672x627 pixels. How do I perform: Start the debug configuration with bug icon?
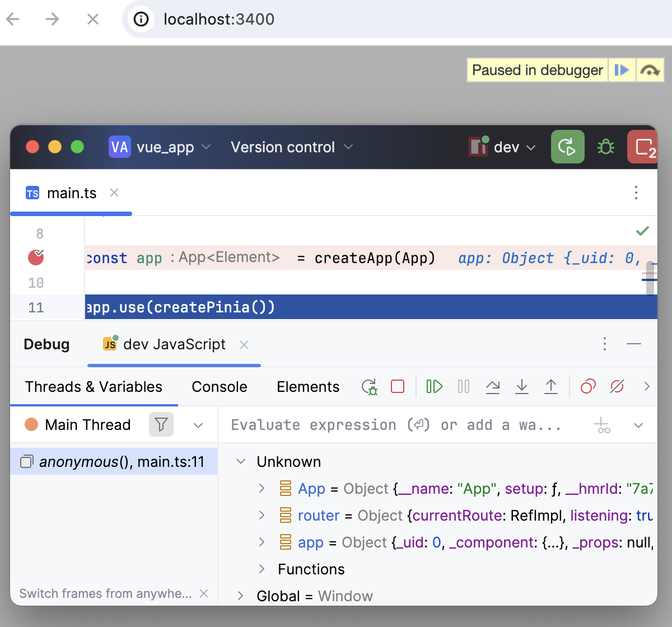coord(605,147)
